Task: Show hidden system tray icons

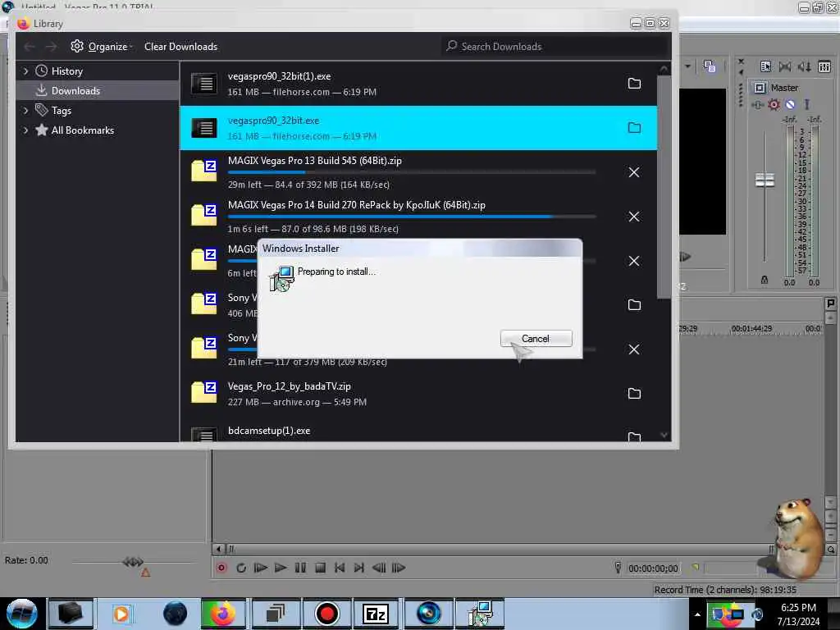Action: click(x=697, y=614)
